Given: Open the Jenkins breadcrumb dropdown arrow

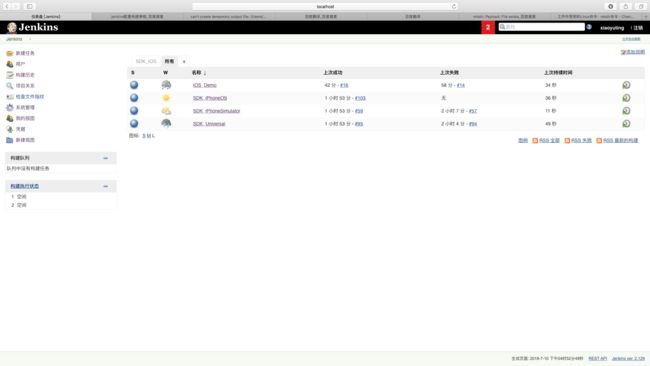Looking at the screenshot, I should (x=30, y=39).
